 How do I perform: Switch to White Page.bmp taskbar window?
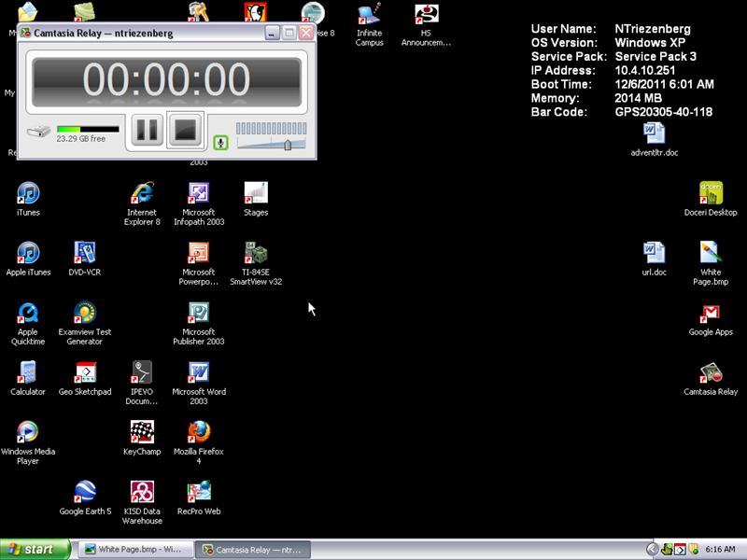(135, 550)
